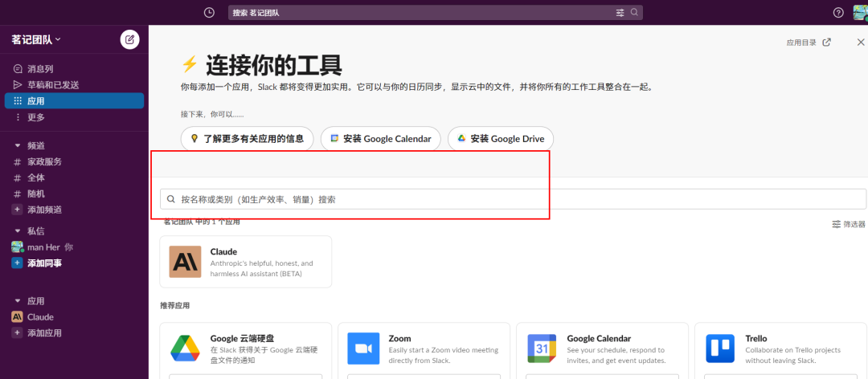Open the history clock icon
Viewport: 868px width, 379px height.
(209, 13)
